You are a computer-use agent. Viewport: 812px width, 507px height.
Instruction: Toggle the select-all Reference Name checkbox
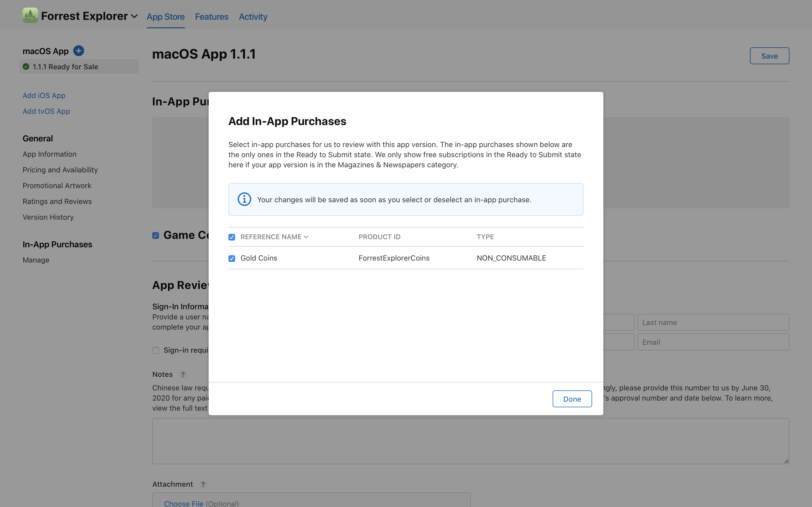(x=232, y=237)
